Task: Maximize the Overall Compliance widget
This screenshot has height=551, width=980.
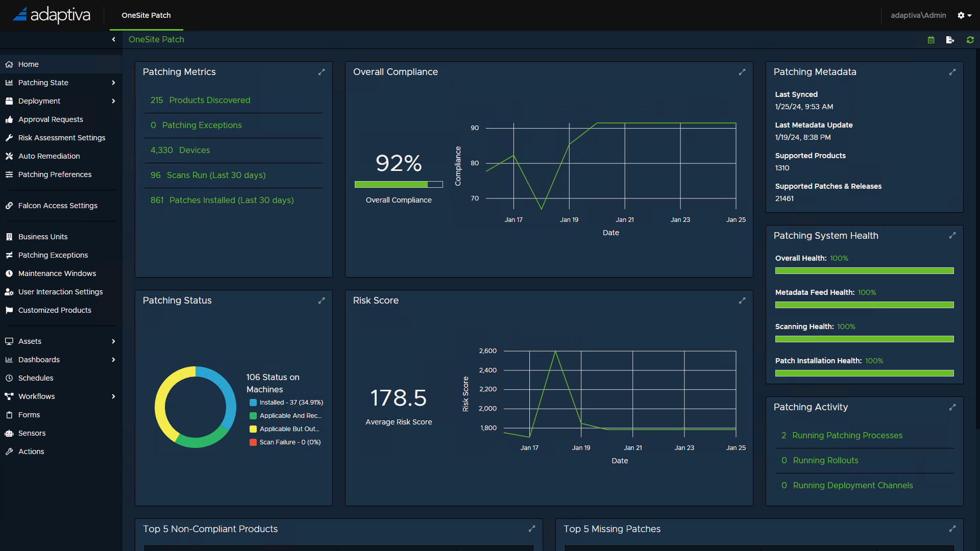Action: (742, 72)
